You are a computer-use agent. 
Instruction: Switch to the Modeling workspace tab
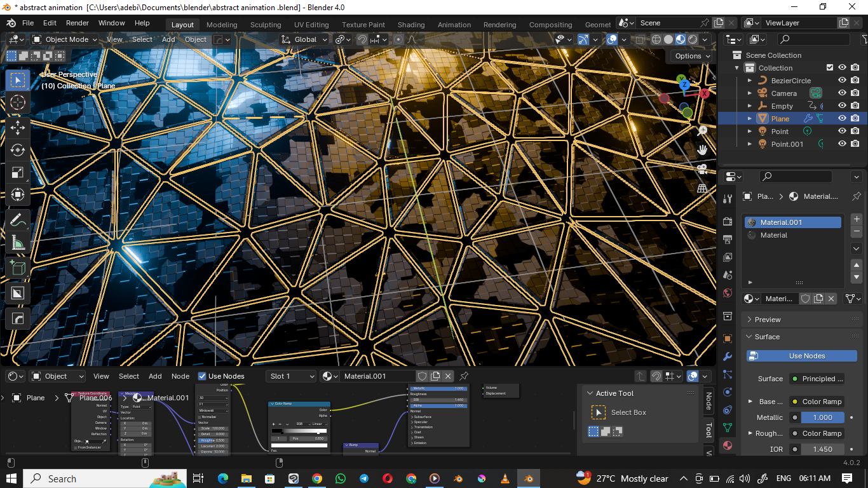(222, 25)
